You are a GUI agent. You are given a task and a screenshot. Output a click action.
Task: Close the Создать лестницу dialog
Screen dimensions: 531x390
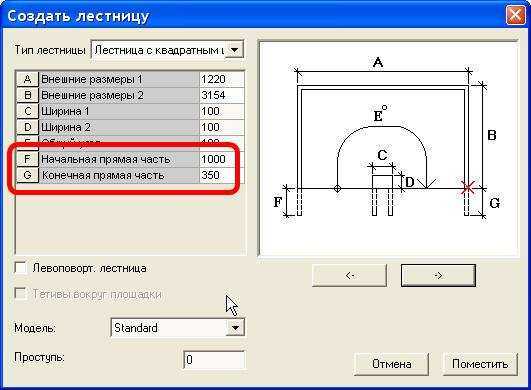[515, 16]
